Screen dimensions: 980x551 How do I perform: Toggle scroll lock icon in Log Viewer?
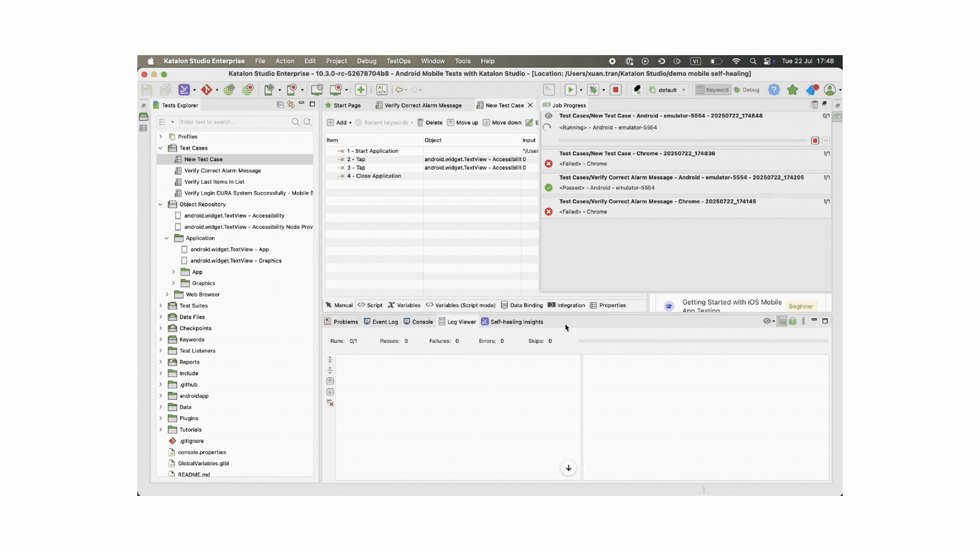pos(793,321)
